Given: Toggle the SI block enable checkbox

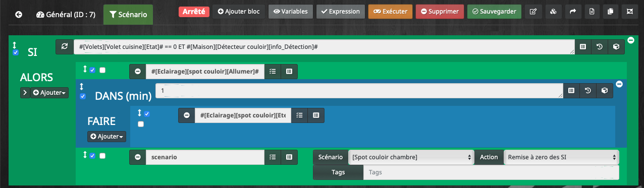Looking at the screenshot, I should point(16,52).
